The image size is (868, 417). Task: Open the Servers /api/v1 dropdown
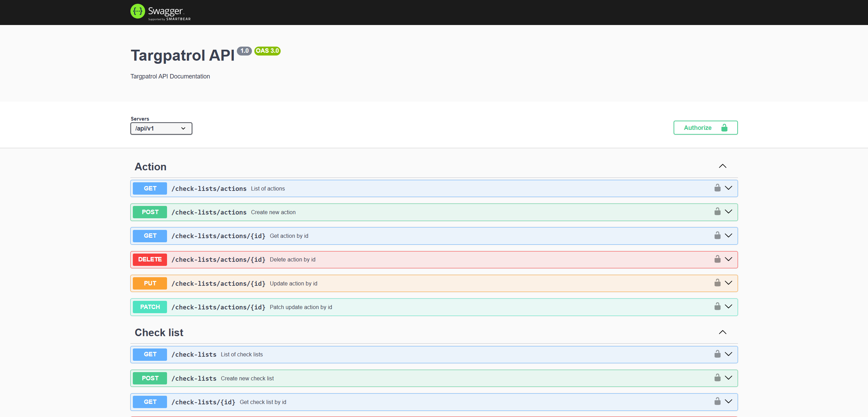(161, 128)
